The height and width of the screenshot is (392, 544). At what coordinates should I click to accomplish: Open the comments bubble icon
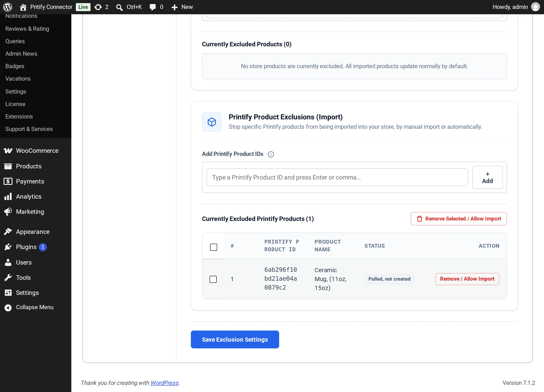tap(152, 7)
